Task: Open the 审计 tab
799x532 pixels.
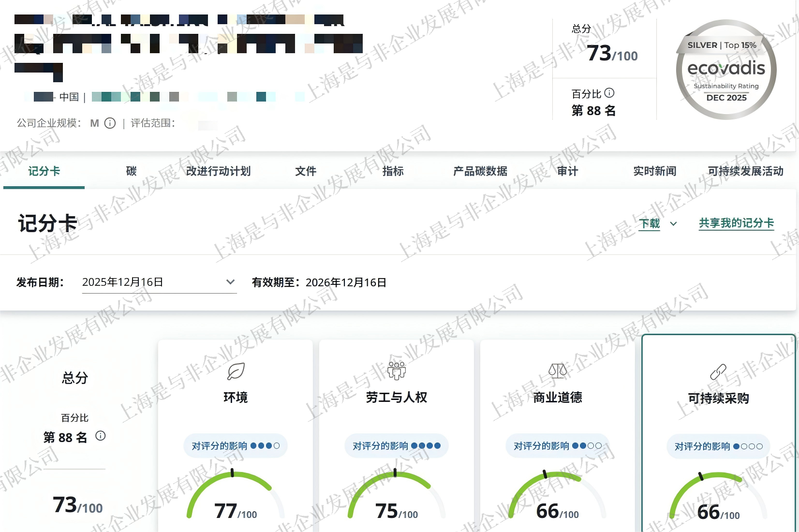Action: [x=567, y=171]
